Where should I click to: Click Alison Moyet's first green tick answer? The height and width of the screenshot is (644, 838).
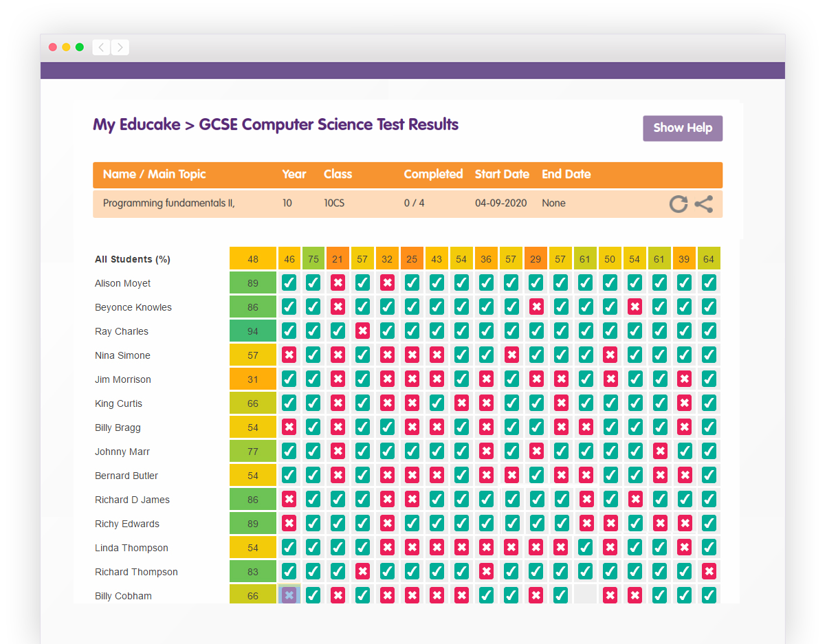pos(289,282)
